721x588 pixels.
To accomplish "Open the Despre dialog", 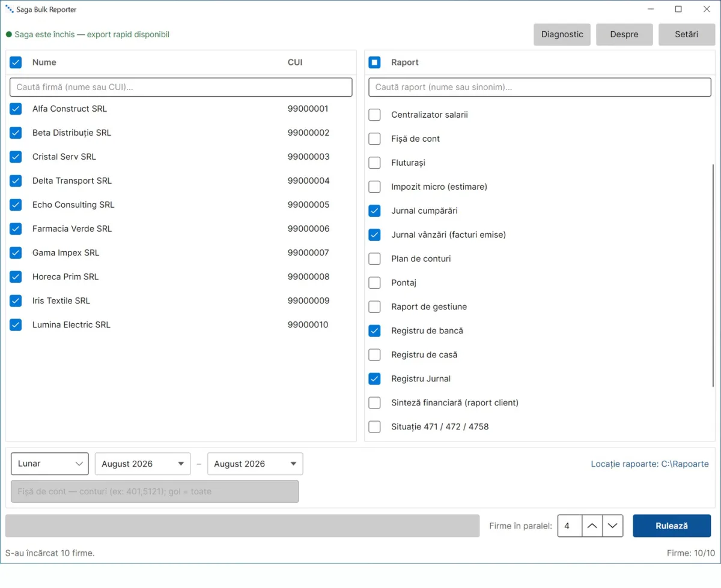I will pos(624,34).
